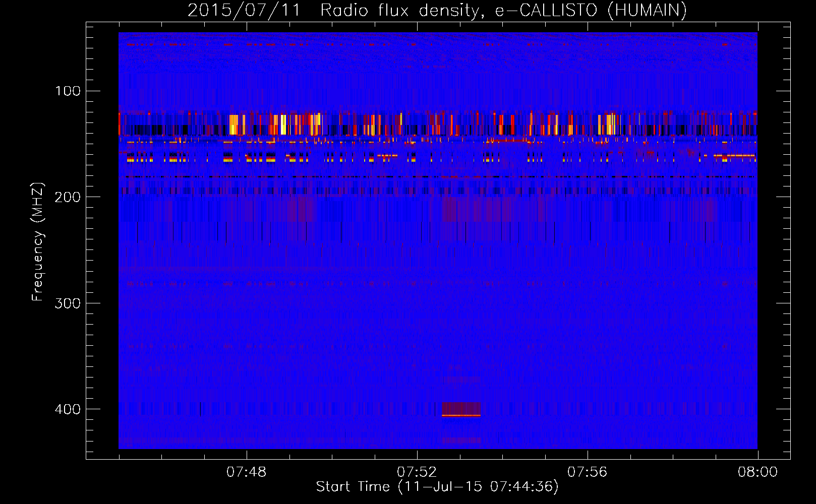Select the 400 frequency tick label
Image resolution: width=816 pixels, height=504 pixels.
(68, 409)
